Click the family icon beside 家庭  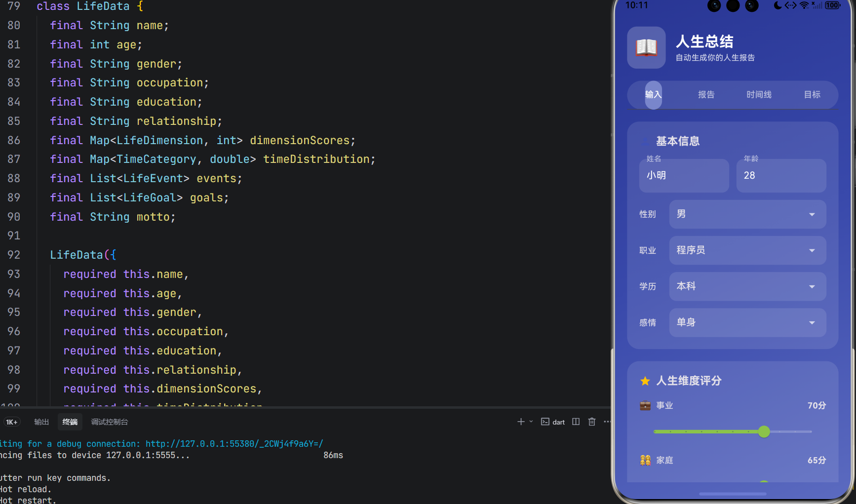(645, 461)
